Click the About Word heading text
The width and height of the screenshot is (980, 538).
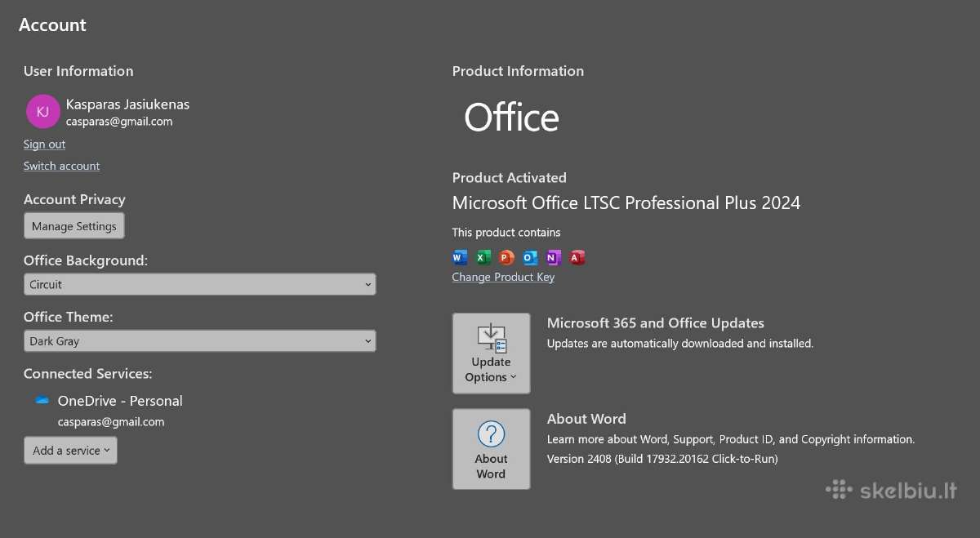coord(586,419)
